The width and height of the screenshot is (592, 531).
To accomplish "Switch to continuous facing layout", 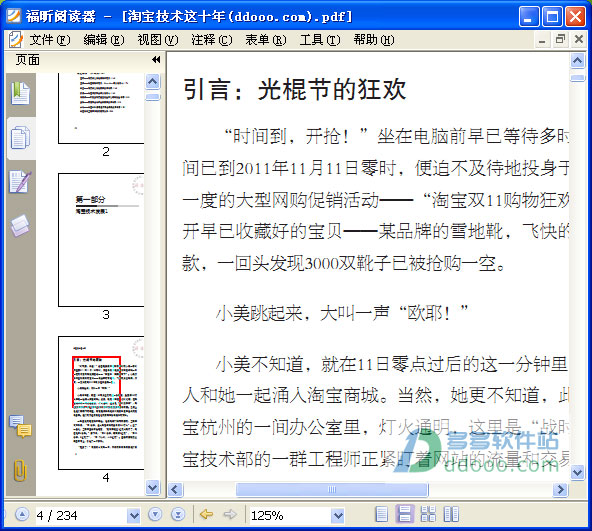I will click(x=428, y=514).
